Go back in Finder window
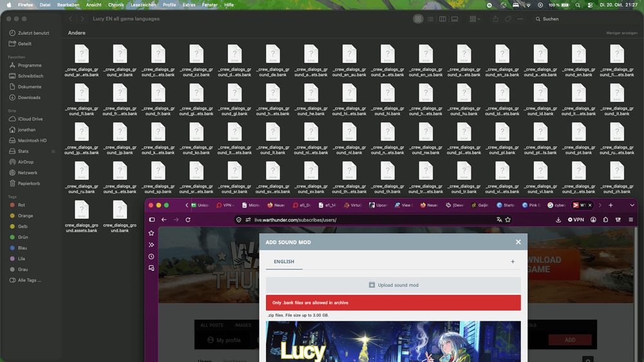 click(71, 19)
